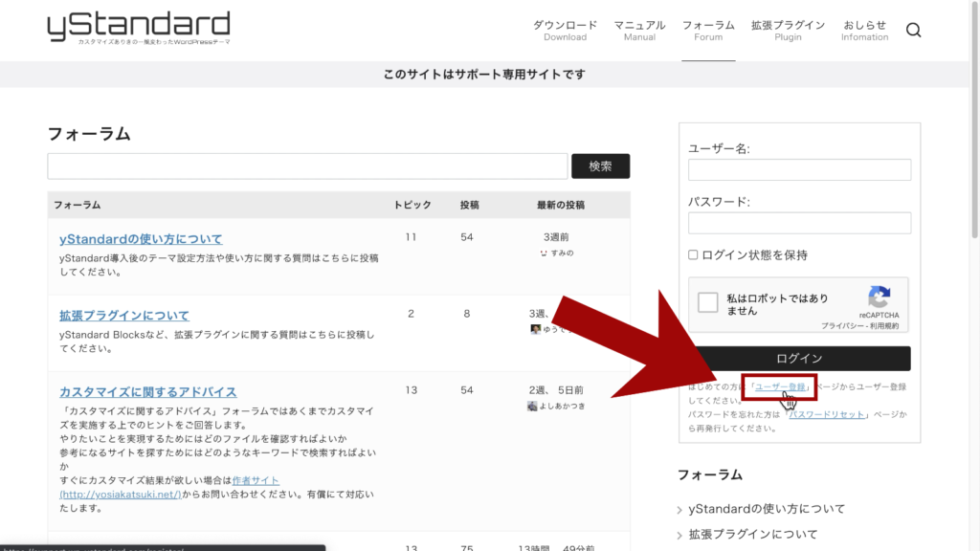980x551 pixels.
Task: Click よしあかつき user avatar icon
Action: tap(532, 406)
